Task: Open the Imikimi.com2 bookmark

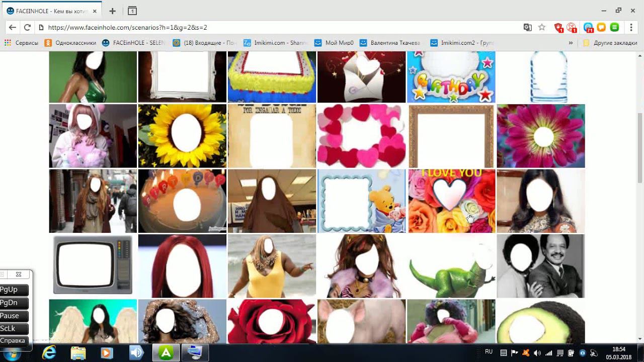Action: (x=462, y=43)
